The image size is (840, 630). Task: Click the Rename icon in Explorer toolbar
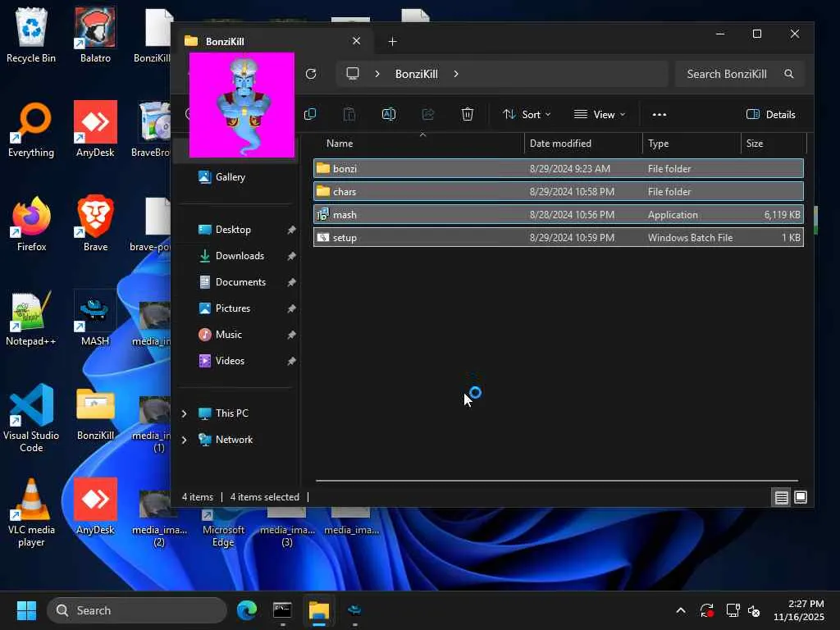[x=389, y=114]
